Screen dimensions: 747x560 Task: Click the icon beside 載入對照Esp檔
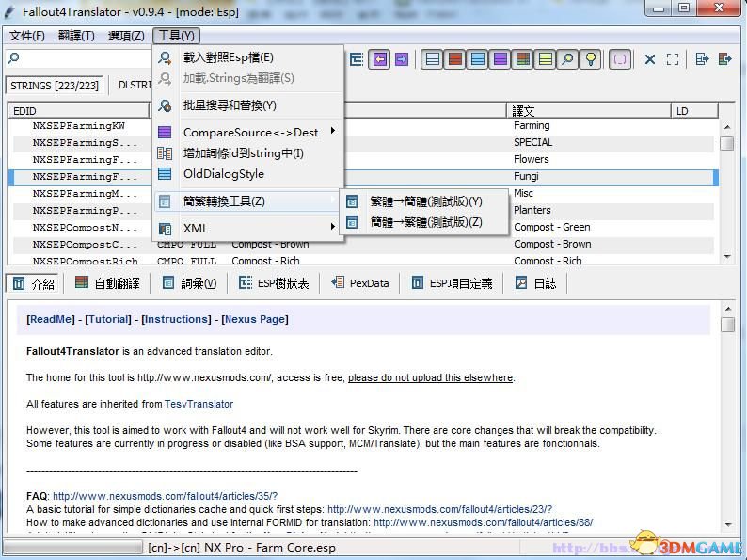point(165,57)
